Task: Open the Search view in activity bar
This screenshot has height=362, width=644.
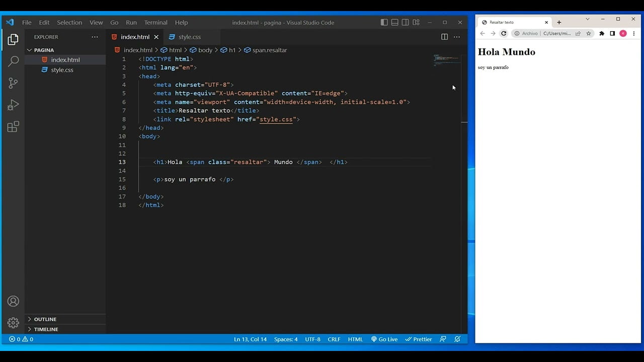Action: pyautogui.click(x=13, y=61)
